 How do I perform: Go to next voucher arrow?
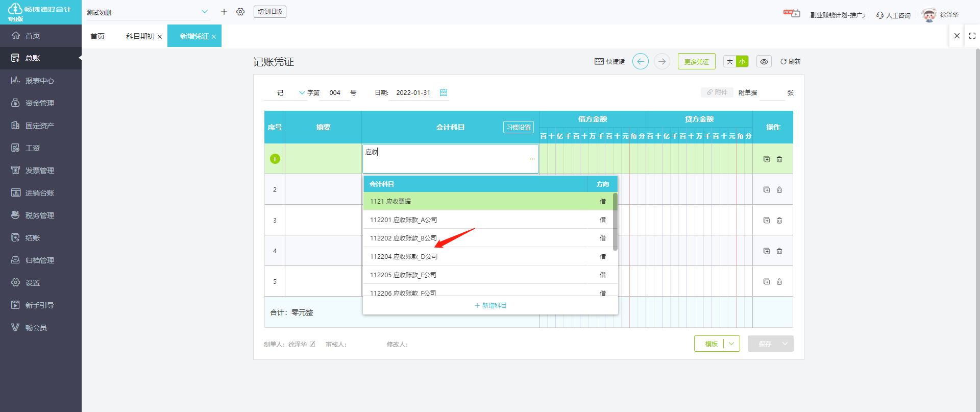[x=662, y=61]
